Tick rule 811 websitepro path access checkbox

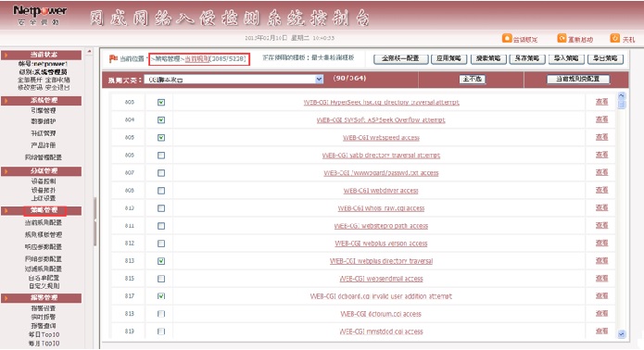coord(161,226)
